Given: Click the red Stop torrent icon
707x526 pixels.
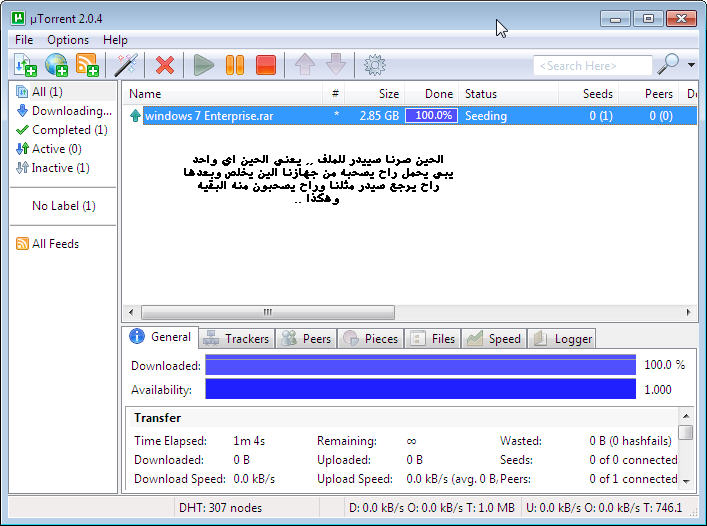Looking at the screenshot, I should [266, 65].
